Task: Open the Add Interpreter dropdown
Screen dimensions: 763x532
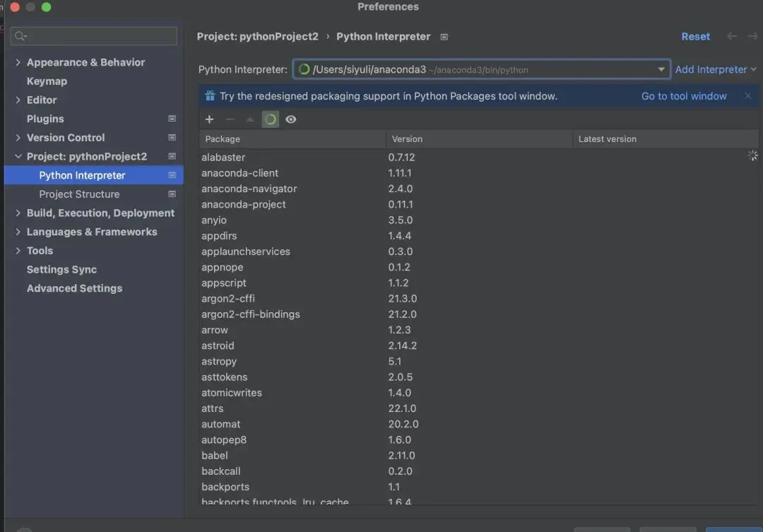Action: 716,69
